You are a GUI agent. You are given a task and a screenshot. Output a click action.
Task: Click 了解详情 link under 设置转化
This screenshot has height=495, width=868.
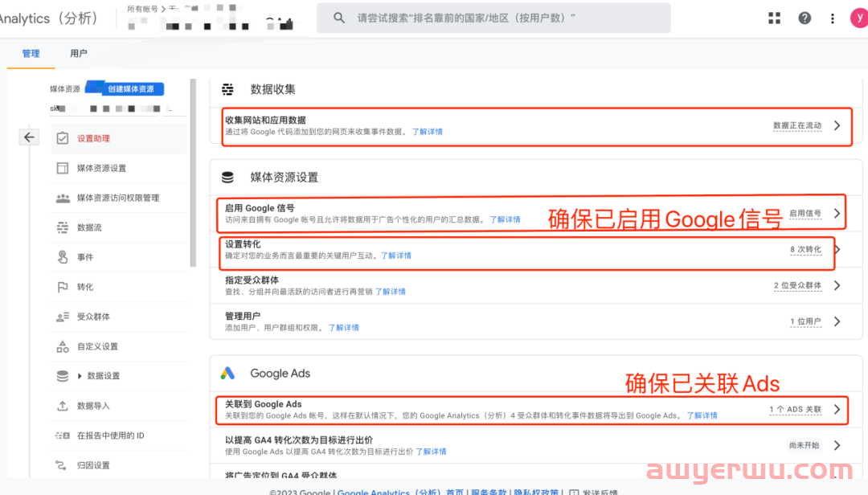coord(395,256)
